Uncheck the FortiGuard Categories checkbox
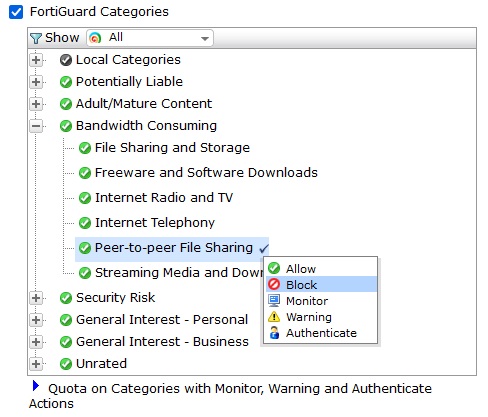This screenshot has width=488, height=417. 16,12
